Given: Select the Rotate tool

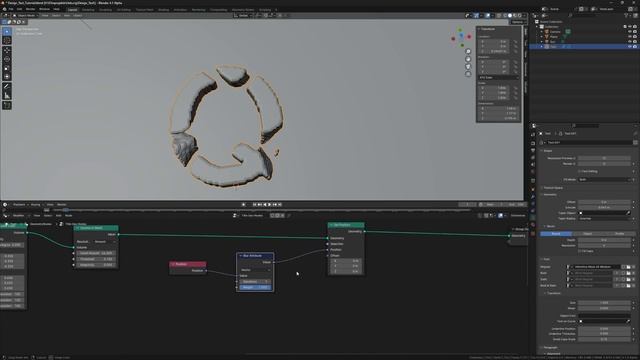Looking at the screenshot, I should click(x=7, y=59).
